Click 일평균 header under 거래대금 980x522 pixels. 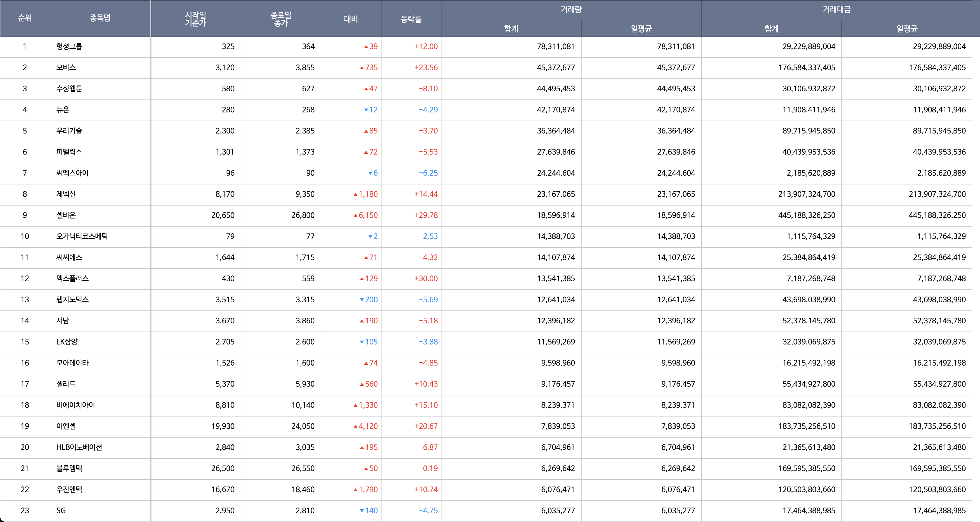(x=906, y=29)
